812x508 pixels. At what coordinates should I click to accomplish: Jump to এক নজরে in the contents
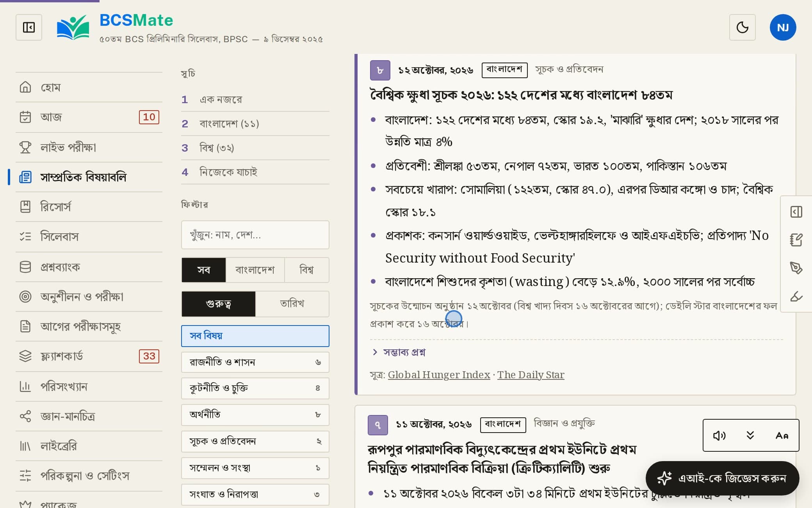[x=255, y=99]
